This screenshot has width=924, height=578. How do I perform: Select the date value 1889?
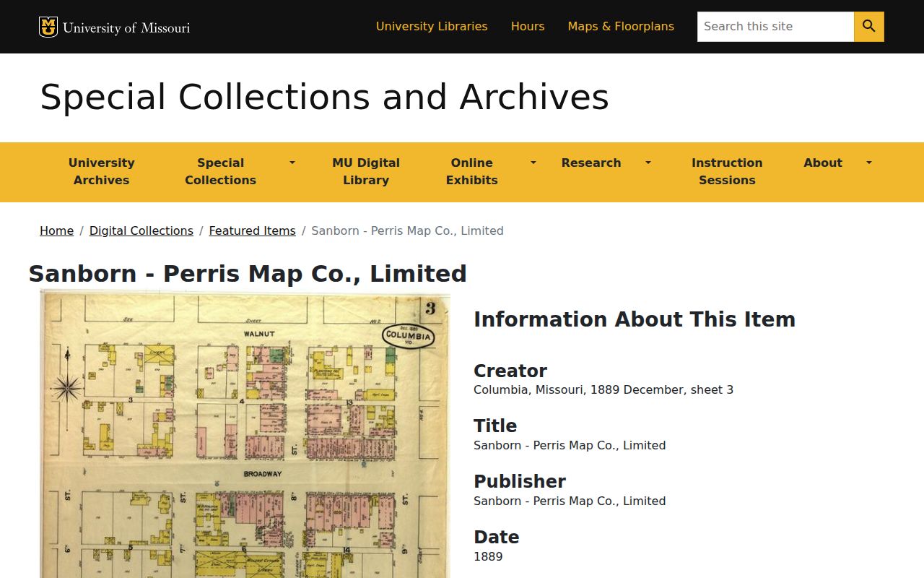[x=488, y=557]
